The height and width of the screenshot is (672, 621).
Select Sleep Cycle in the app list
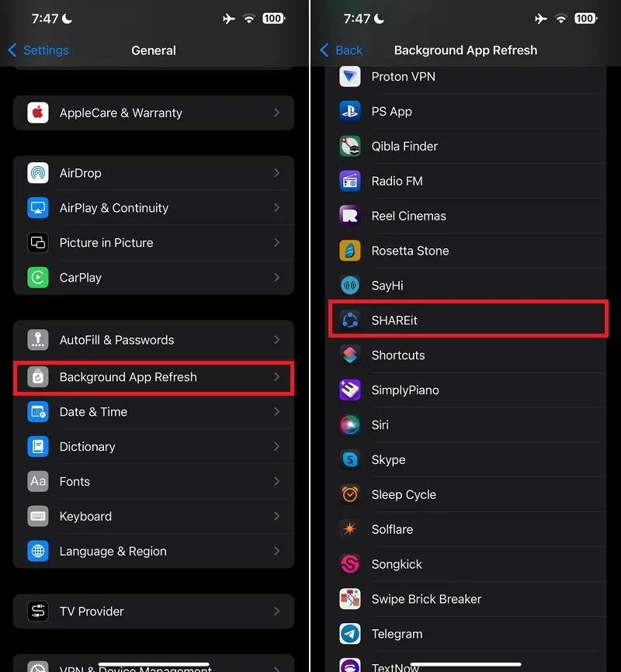466,494
